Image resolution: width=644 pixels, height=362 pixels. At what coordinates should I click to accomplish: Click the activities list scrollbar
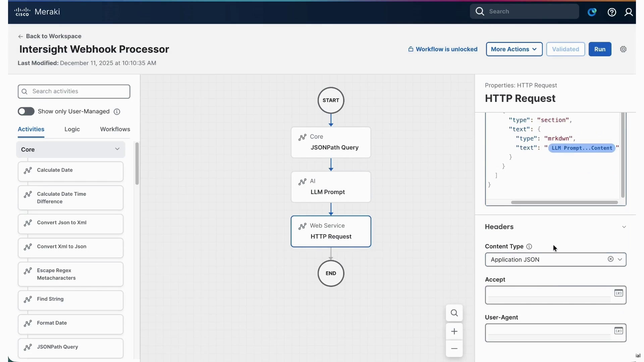point(137,163)
